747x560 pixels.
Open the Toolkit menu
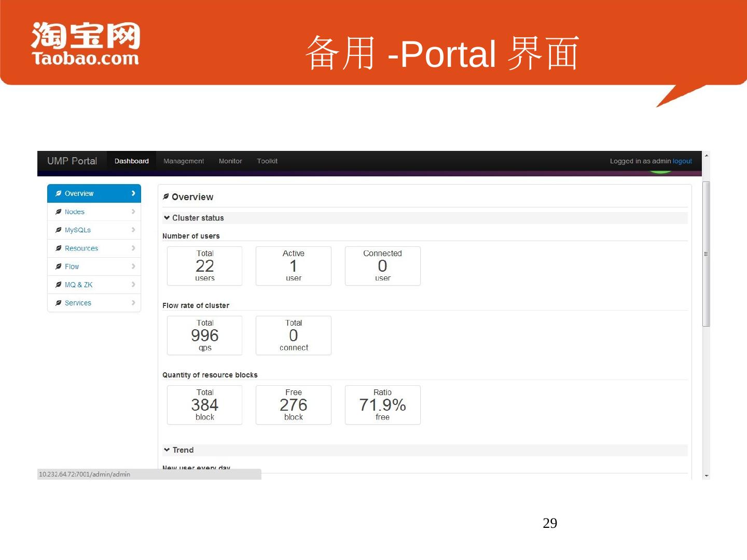coord(267,161)
